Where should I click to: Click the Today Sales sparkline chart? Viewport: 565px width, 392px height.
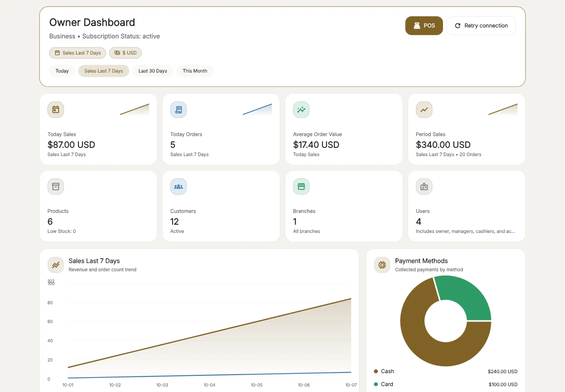tap(135, 109)
